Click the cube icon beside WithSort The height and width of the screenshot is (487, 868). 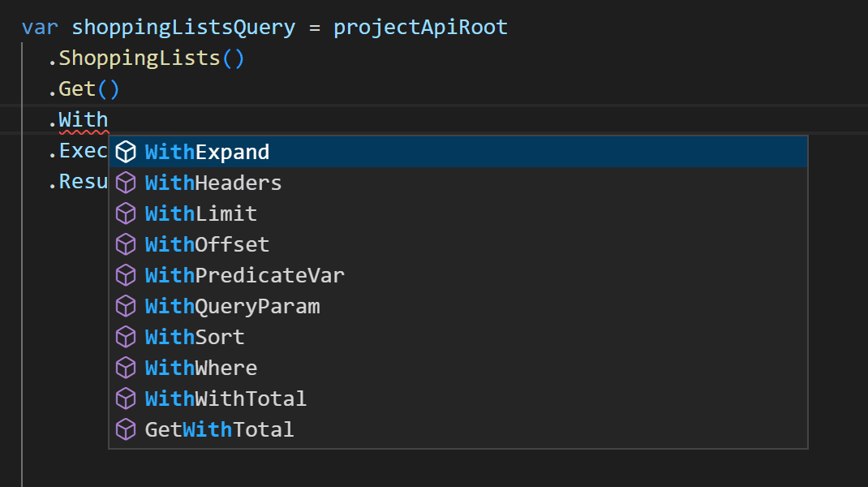point(127,336)
